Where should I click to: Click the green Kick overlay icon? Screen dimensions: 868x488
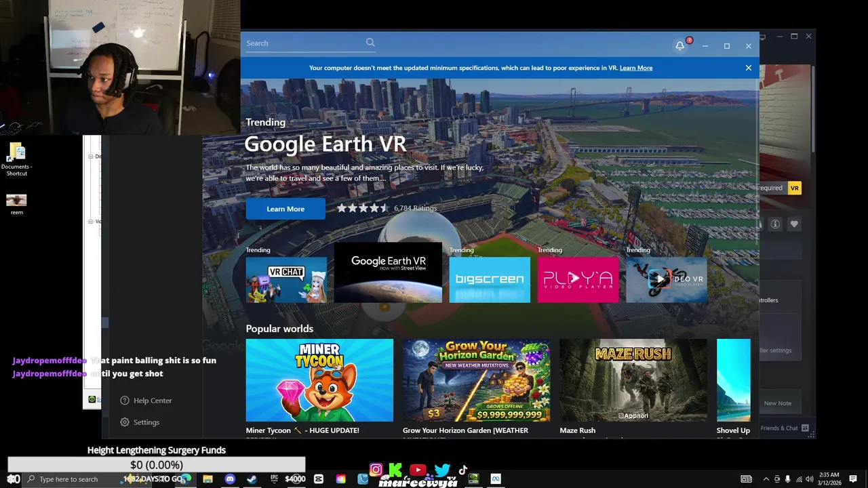coord(395,470)
